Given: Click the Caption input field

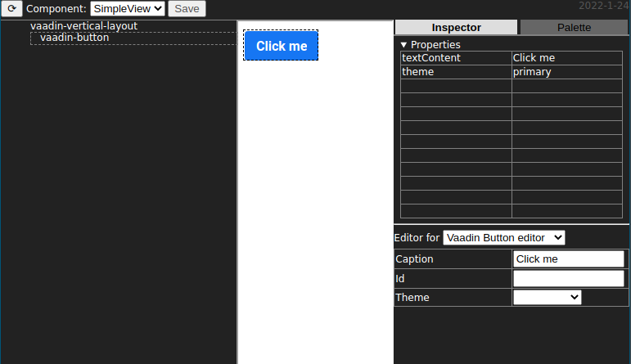Looking at the screenshot, I should (568, 259).
